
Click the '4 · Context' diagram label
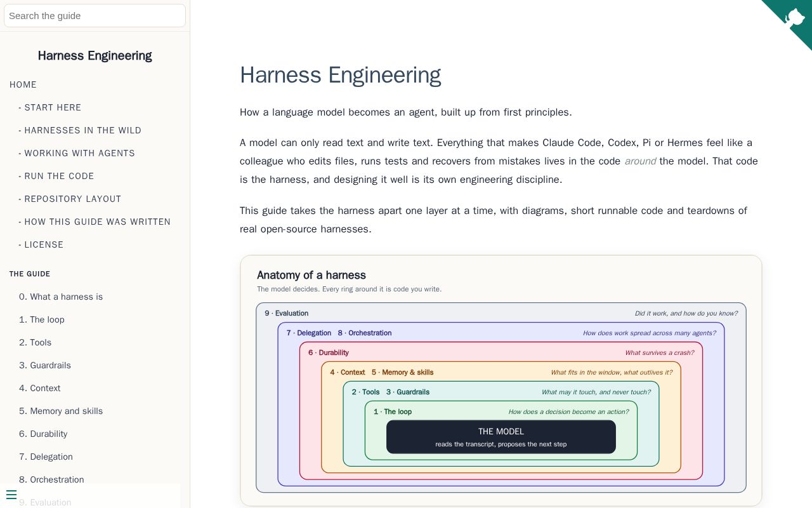(x=348, y=372)
